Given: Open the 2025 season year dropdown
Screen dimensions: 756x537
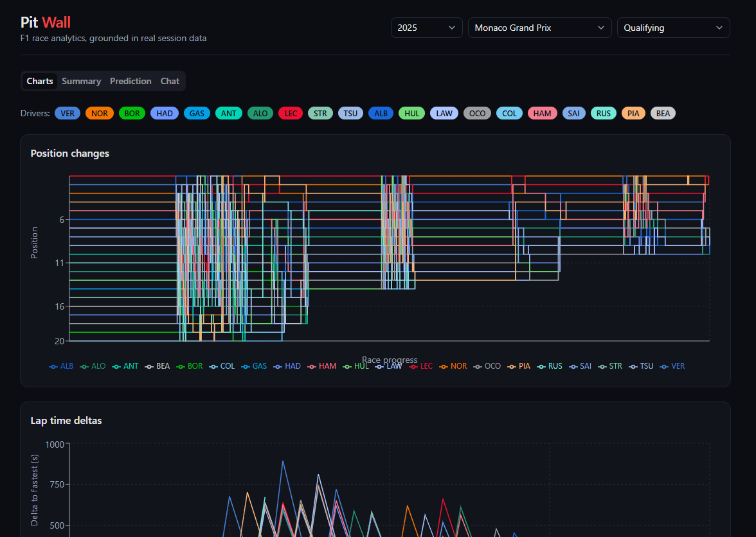Looking at the screenshot, I should [x=426, y=28].
